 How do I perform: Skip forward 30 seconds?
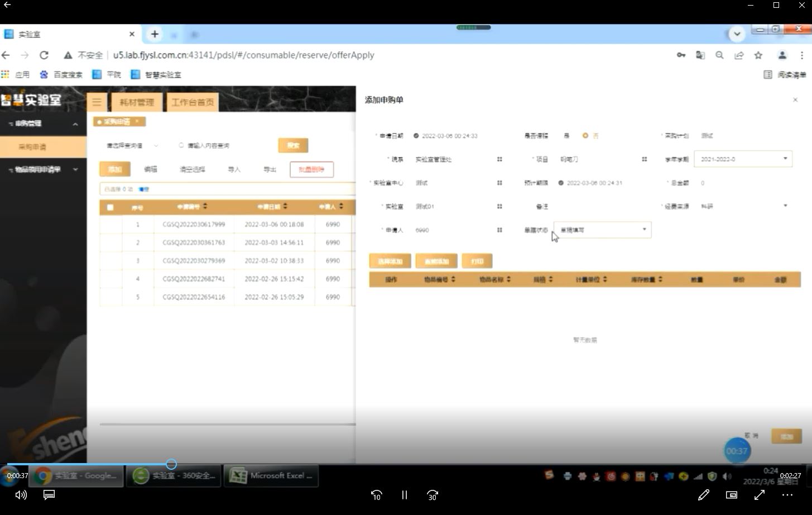point(433,495)
